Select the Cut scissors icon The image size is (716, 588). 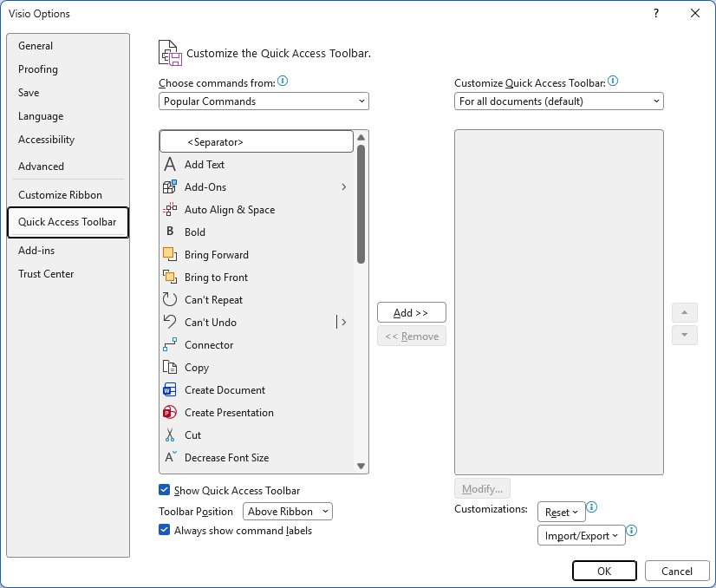170,435
